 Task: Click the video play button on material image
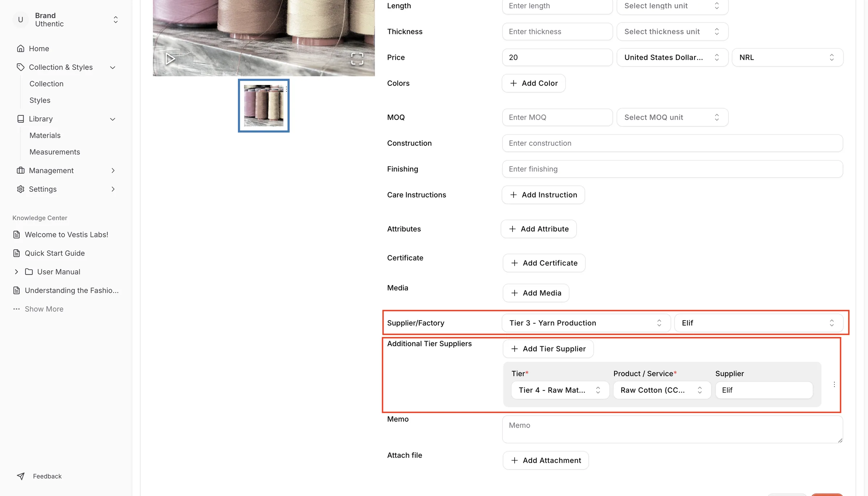point(170,59)
